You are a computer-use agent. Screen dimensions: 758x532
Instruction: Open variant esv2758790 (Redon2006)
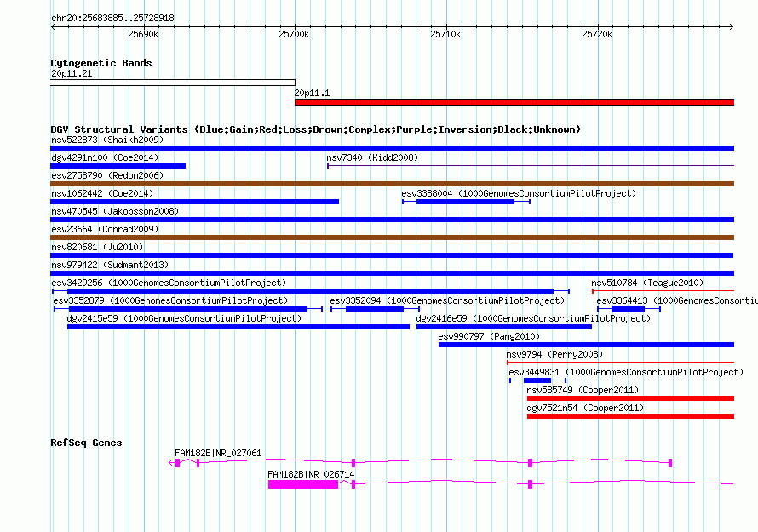point(107,175)
